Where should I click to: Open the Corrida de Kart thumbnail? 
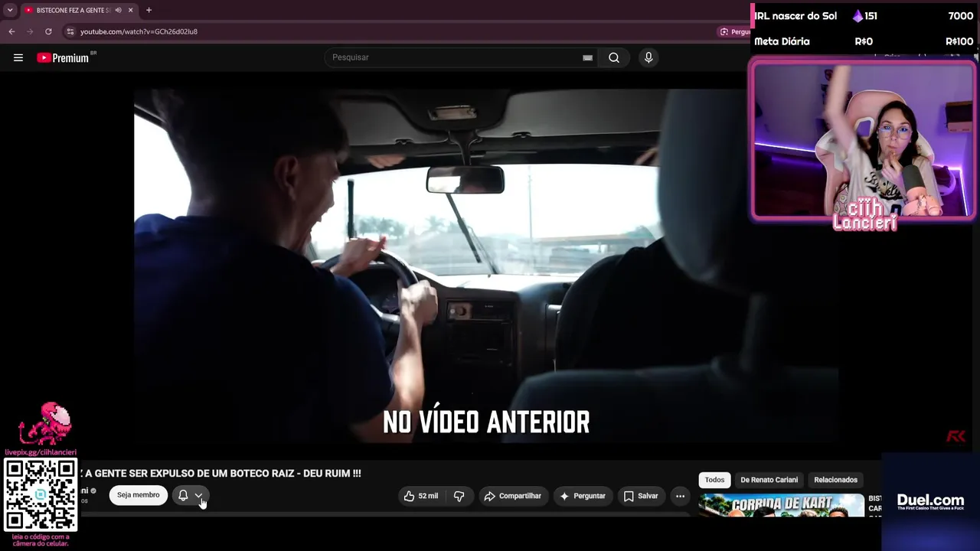781,506
